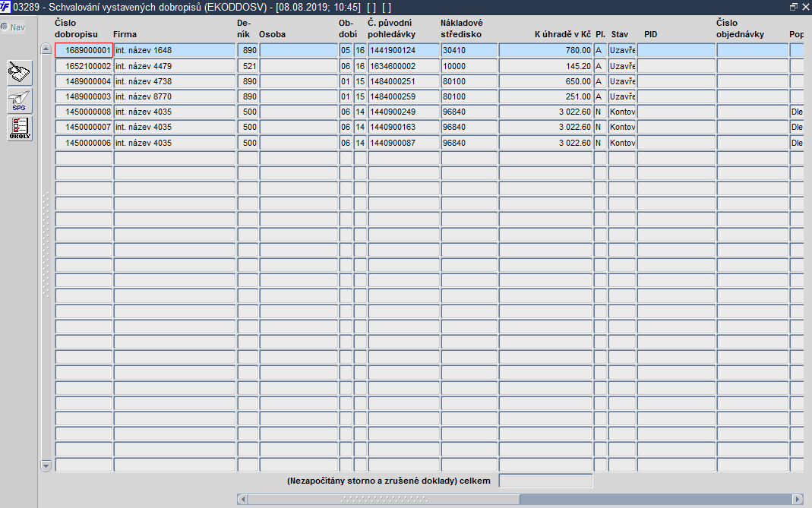
Task: Click the vertical scroll up arrow
Action: coord(46,49)
